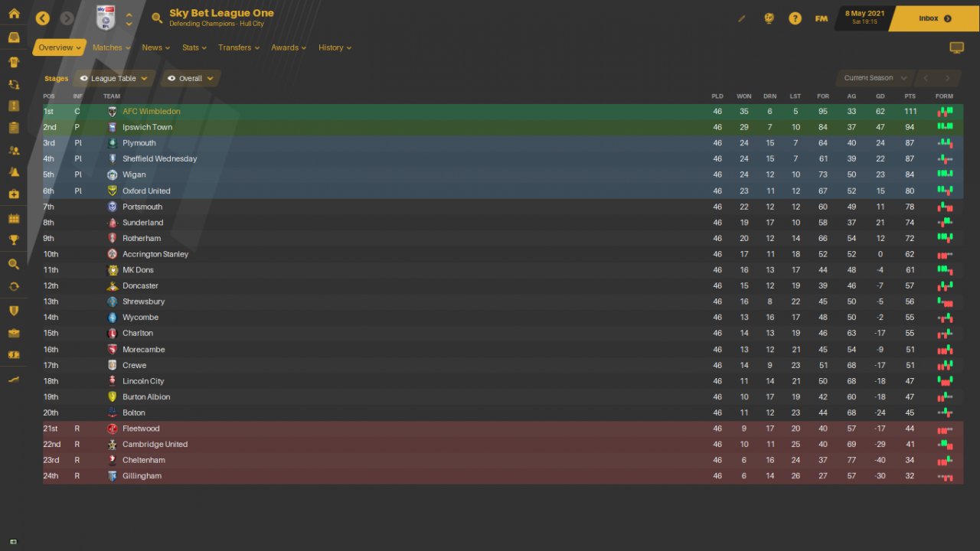Click the yellow back arrow button
The width and height of the screenshot is (980, 551).
click(x=43, y=18)
